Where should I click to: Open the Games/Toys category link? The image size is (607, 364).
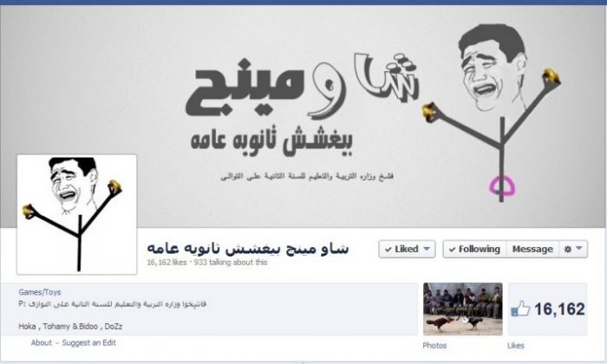[40, 292]
